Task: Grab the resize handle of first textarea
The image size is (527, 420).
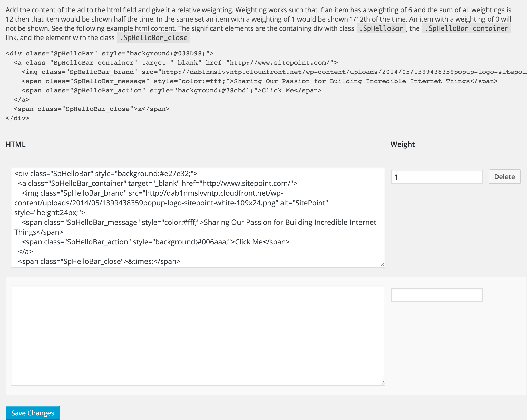Action: (x=383, y=265)
